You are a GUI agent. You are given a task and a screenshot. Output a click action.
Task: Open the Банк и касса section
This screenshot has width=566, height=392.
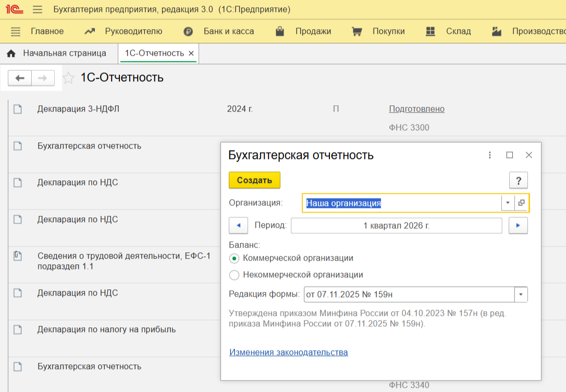click(x=229, y=31)
